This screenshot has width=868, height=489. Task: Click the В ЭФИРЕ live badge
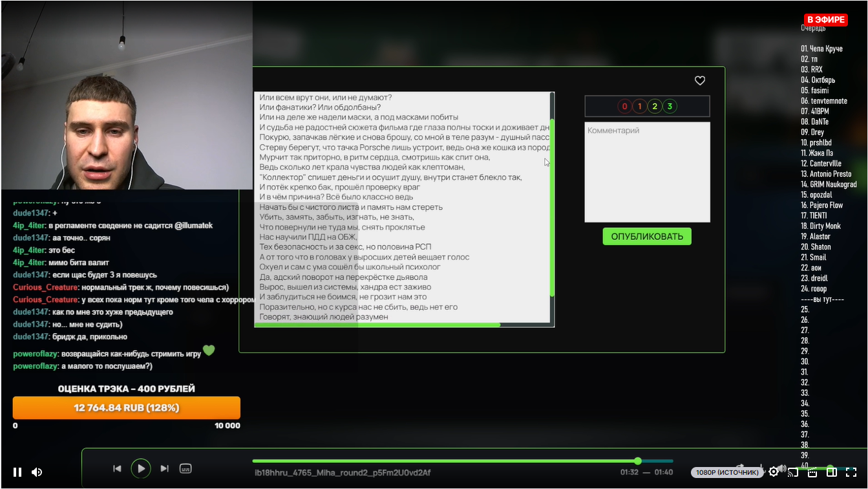coord(825,20)
